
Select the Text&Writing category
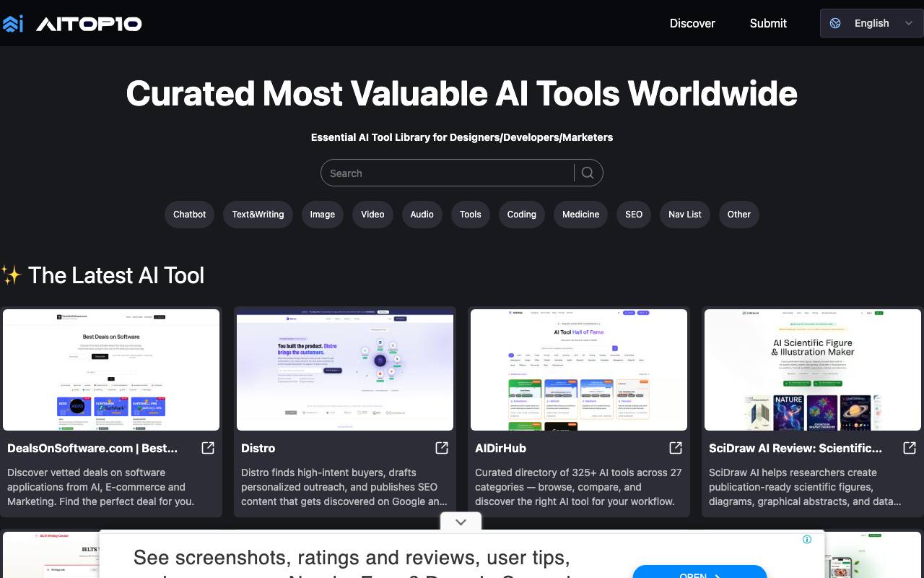258,215
